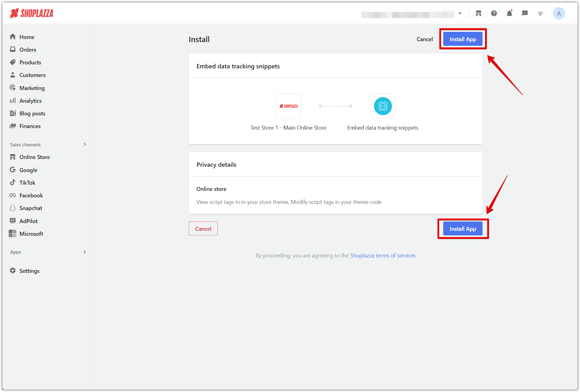The image size is (580, 392).
Task: Click the Settings gear icon
Action: 13,271
